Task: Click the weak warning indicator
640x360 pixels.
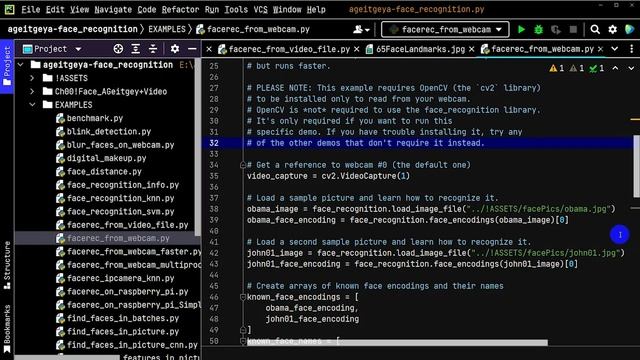Action: click(577, 68)
